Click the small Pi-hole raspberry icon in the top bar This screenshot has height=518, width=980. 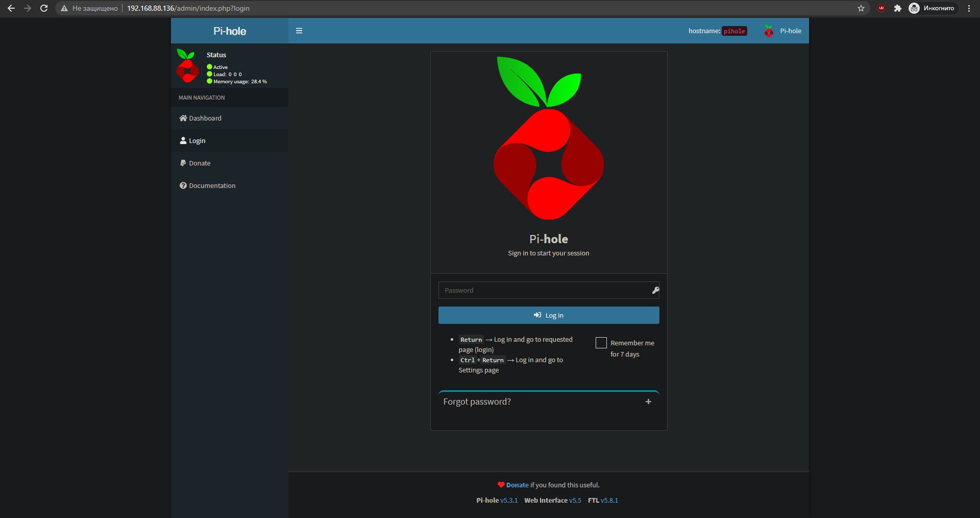769,31
